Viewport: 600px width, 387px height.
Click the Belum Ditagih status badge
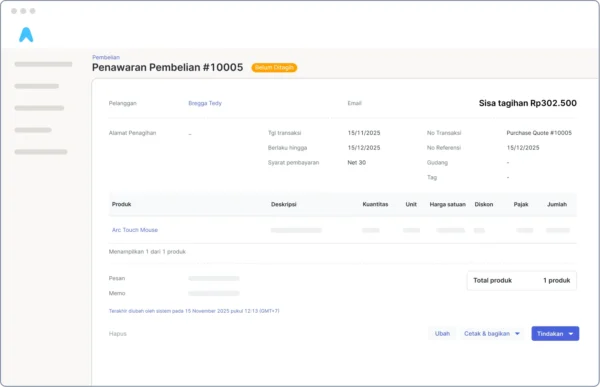pyautogui.click(x=274, y=68)
